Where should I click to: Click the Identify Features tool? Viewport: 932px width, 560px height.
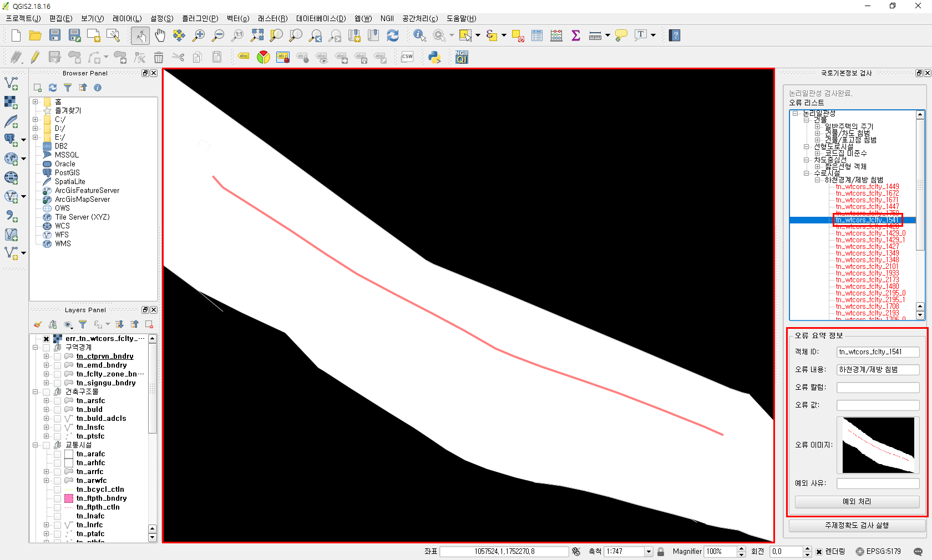coord(419,35)
